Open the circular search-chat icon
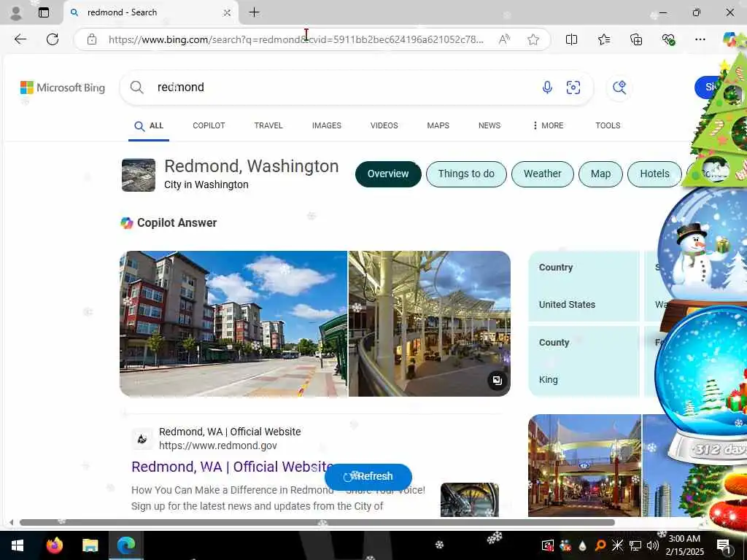 pos(619,87)
